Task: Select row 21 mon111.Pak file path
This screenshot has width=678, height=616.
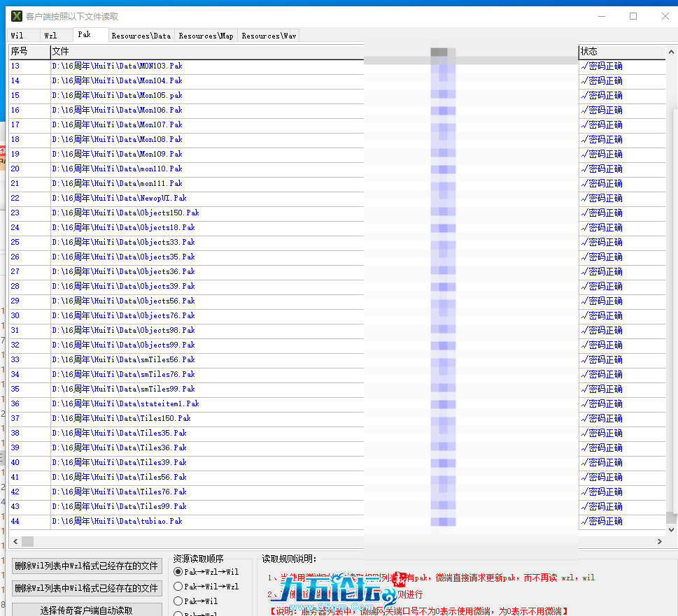Action: tap(117, 184)
